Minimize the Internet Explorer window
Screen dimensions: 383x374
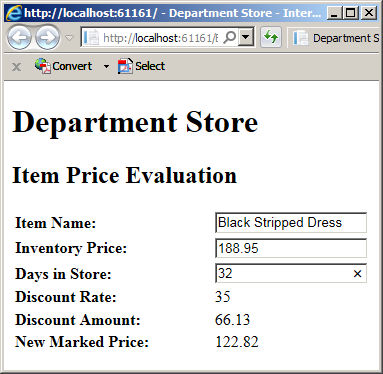click(334, 13)
